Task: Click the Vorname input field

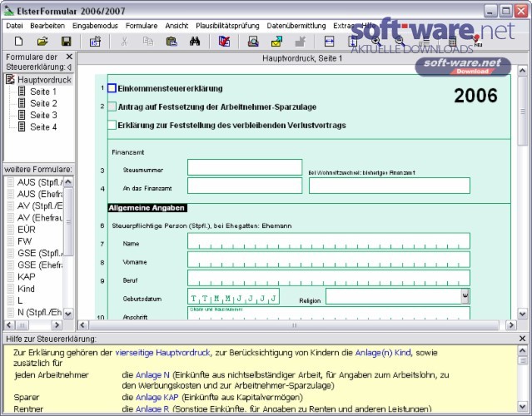Action: click(329, 260)
